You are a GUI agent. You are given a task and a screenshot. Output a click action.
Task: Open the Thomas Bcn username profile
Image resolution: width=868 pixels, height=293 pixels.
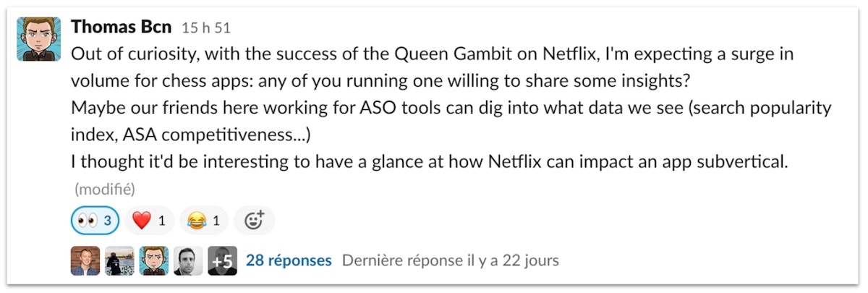(122, 27)
